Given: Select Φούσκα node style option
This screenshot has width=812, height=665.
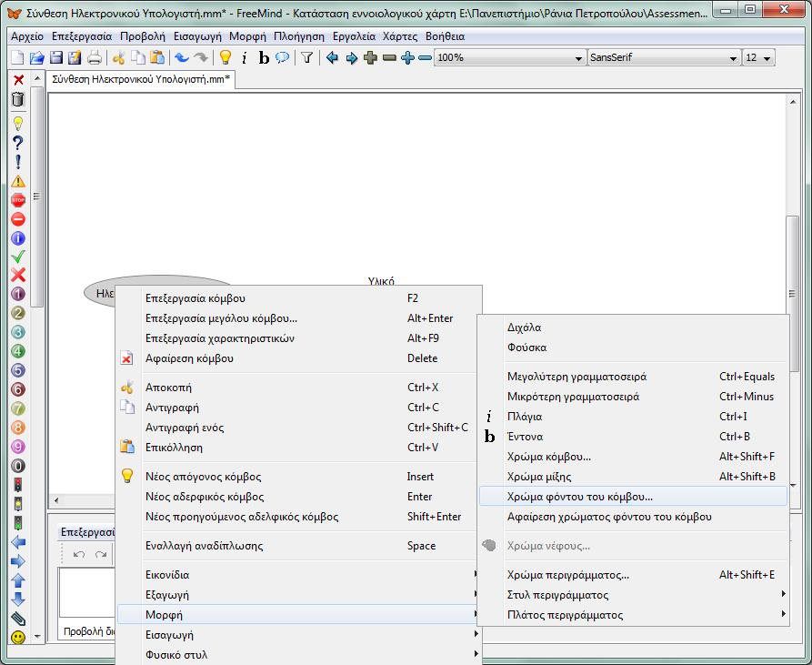Looking at the screenshot, I should [633, 347].
